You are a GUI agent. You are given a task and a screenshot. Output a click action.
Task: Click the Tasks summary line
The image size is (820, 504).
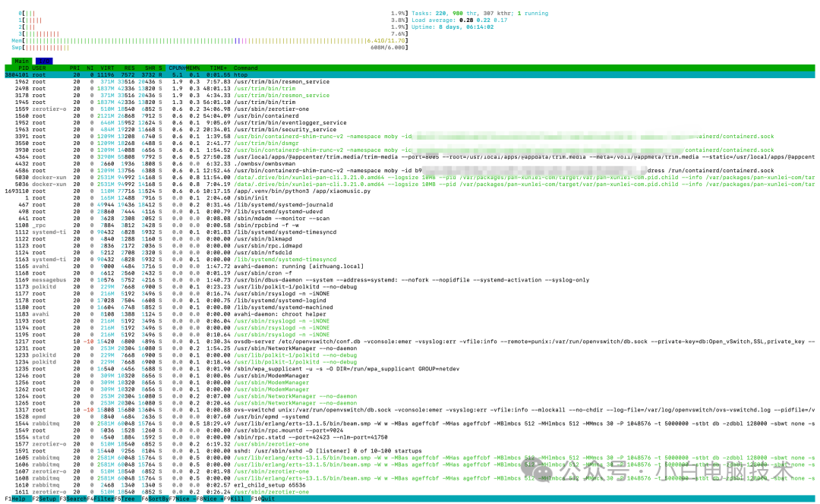(480, 14)
